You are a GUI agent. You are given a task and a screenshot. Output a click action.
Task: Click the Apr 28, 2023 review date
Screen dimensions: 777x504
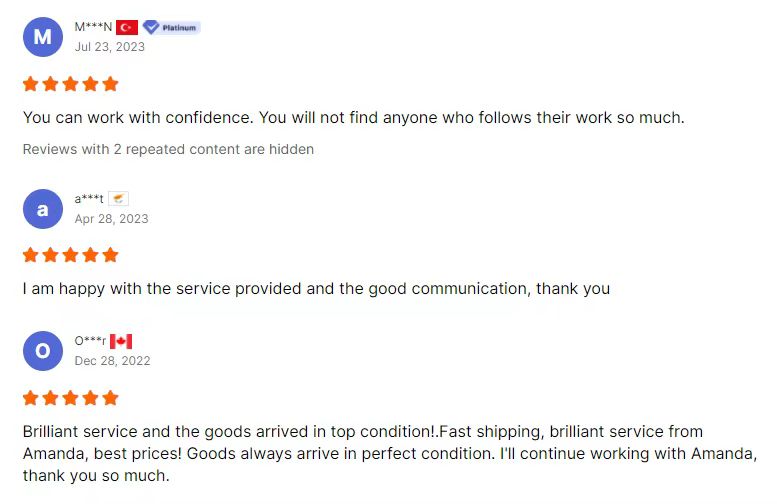click(x=111, y=218)
